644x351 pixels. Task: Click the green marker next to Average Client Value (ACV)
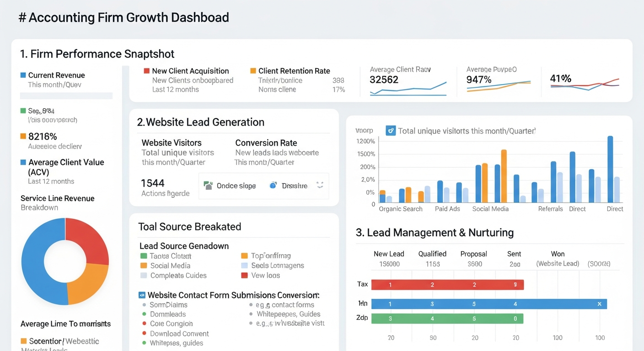[x=22, y=162]
